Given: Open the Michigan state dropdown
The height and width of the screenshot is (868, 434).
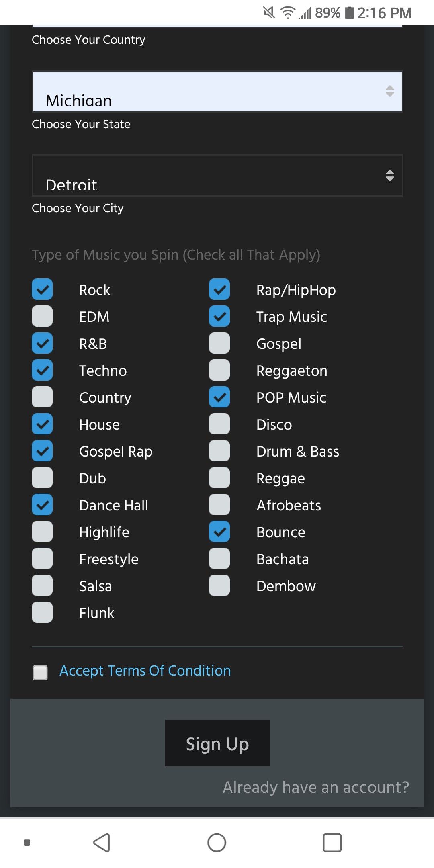Looking at the screenshot, I should click(209, 92).
